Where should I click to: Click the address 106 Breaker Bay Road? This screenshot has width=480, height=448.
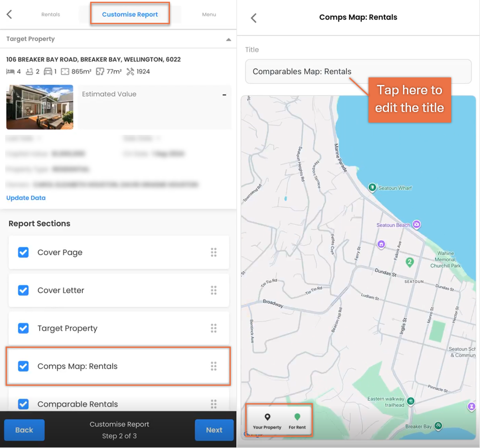tap(93, 60)
